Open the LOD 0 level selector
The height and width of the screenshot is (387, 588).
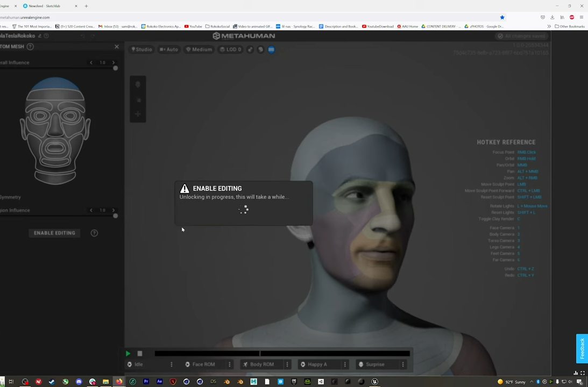230,49
